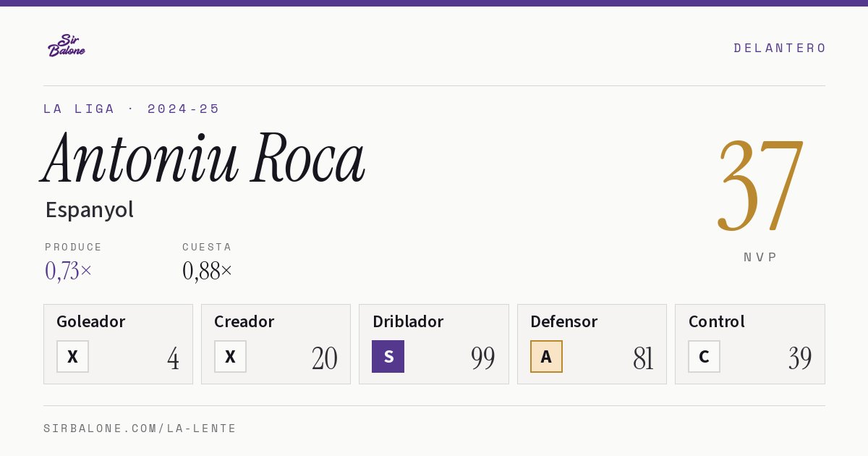Select the player name Antoniu Roca
Screen dimensions: 868x456
(x=204, y=158)
